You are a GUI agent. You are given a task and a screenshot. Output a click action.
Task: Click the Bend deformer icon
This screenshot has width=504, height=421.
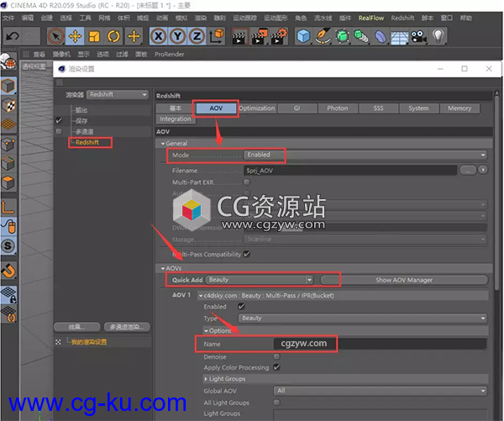381,36
